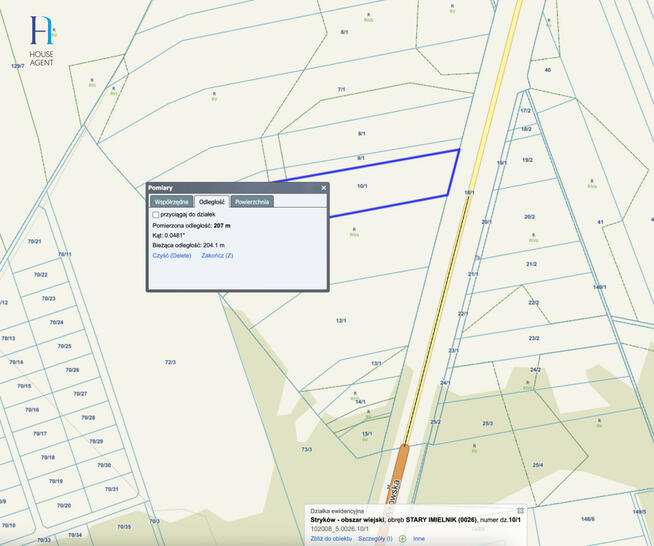Open the 'Inne' options link
654x546 pixels.
(419, 538)
